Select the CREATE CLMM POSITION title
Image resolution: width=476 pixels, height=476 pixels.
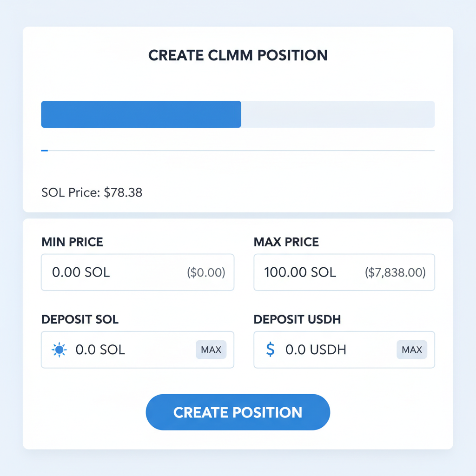click(x=238, y=55)
